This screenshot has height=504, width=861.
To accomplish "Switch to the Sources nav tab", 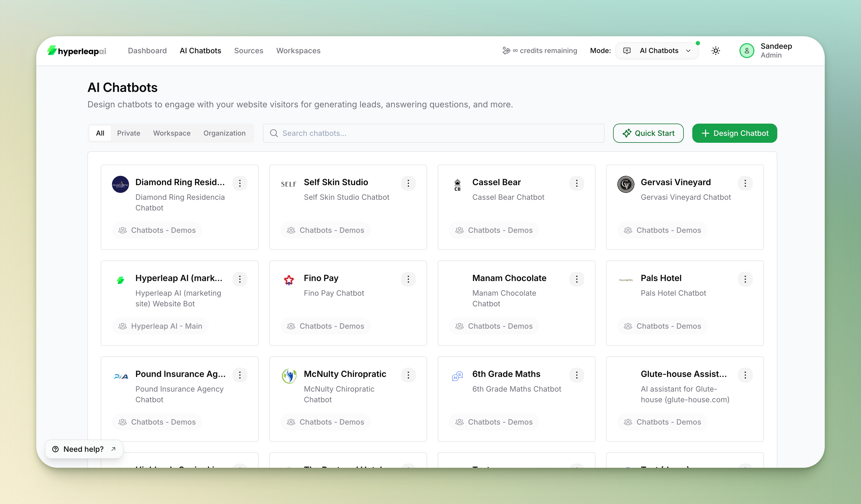I will 248,51.
